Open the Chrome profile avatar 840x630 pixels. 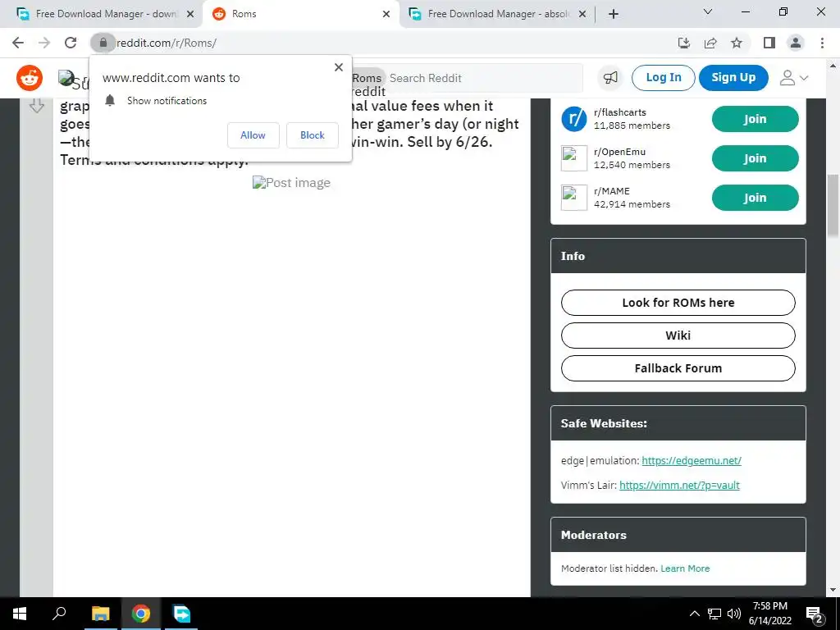coord(796,43)
